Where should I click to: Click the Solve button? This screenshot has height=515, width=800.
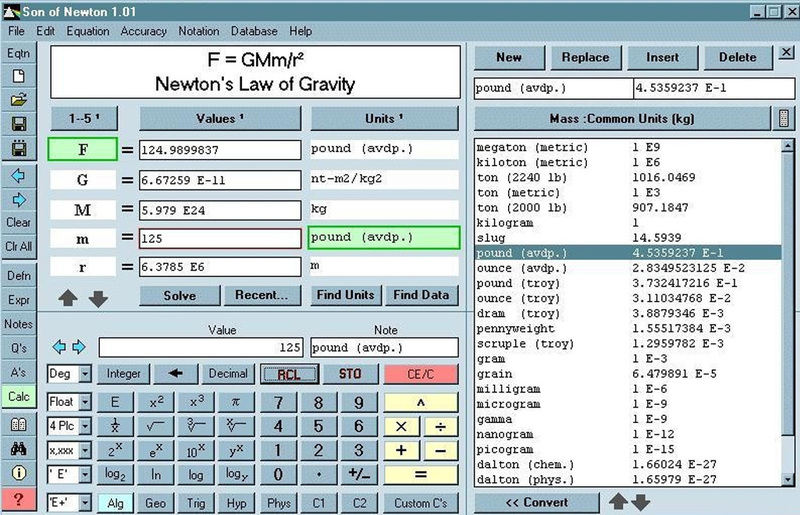click(180, 296)
